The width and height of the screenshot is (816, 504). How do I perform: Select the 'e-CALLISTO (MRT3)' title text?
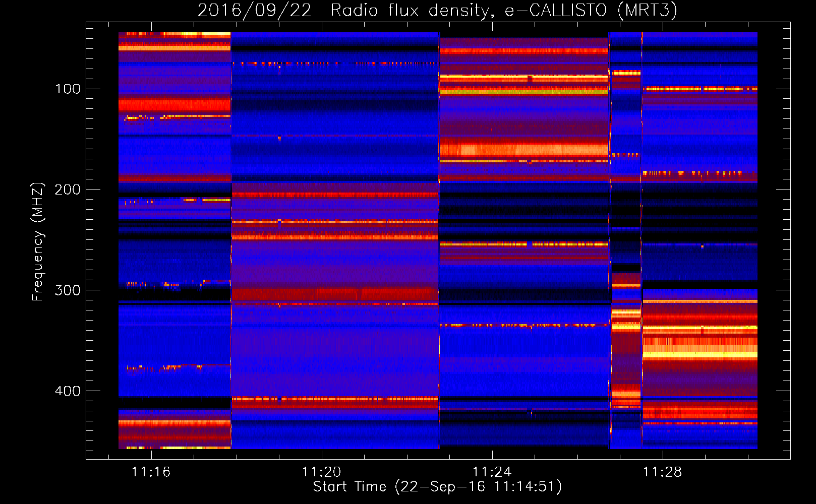(591, 11)
